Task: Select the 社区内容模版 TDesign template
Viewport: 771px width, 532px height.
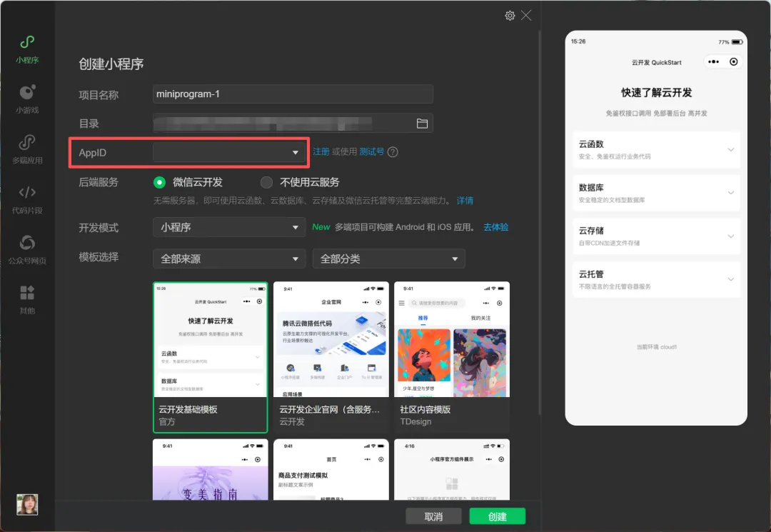Action: (x=452, y=358)
